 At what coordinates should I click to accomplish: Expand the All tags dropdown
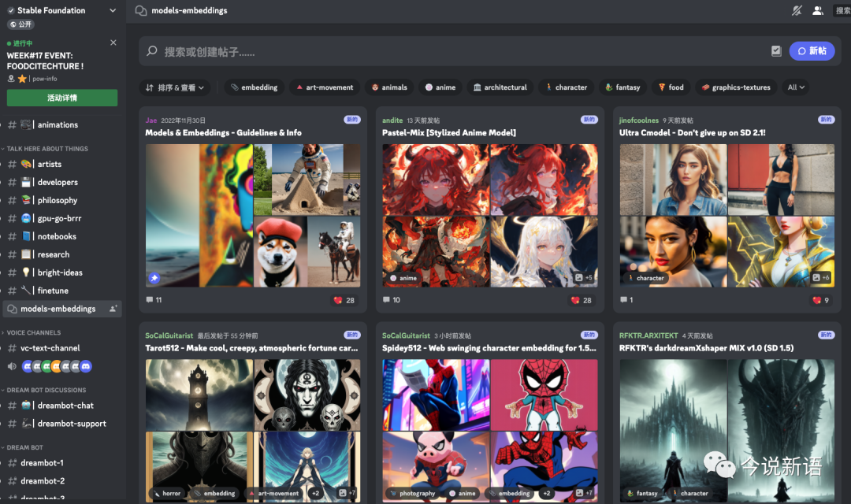pyautogui.click(x=796, y=87)
